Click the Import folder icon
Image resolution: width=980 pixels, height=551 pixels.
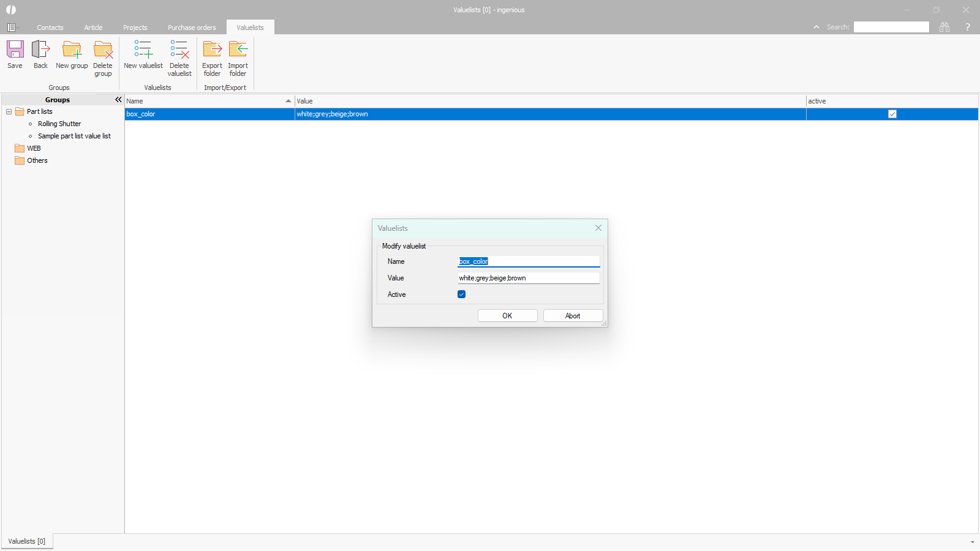[238, 50]
